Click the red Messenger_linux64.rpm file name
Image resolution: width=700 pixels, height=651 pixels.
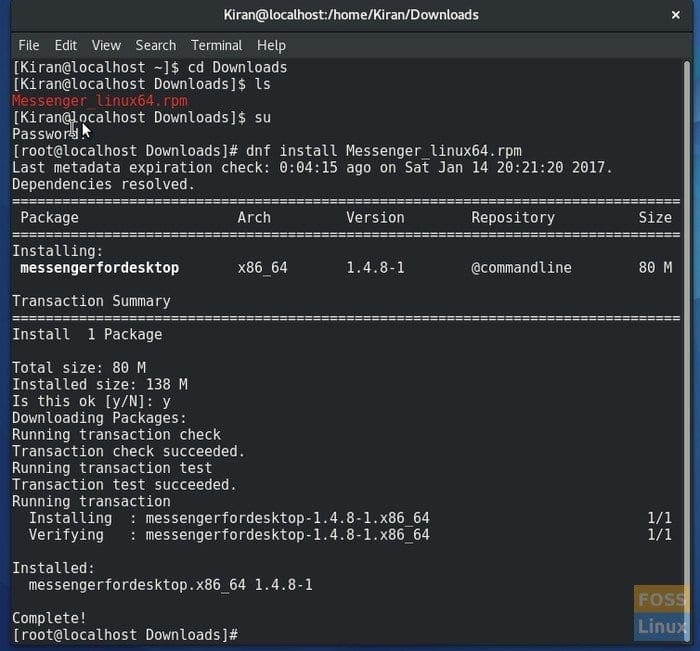pos(100,101)
